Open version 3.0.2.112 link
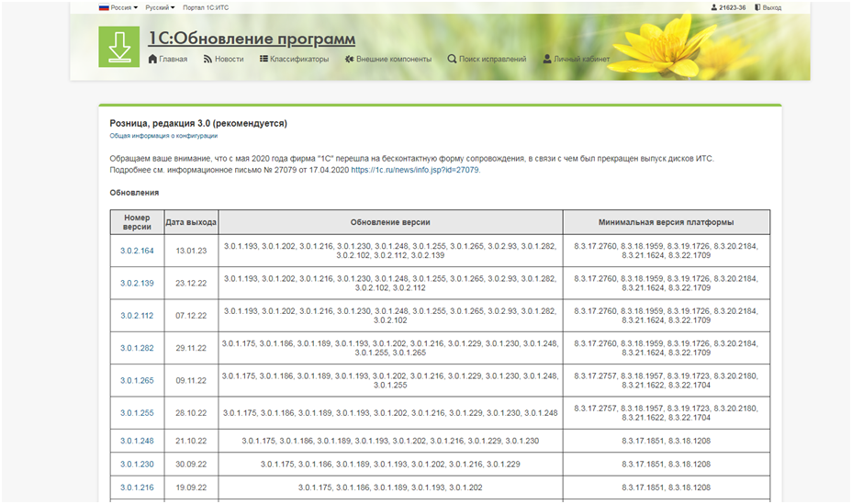This screenshot has width=852, height=504. (x=137, y=316)
